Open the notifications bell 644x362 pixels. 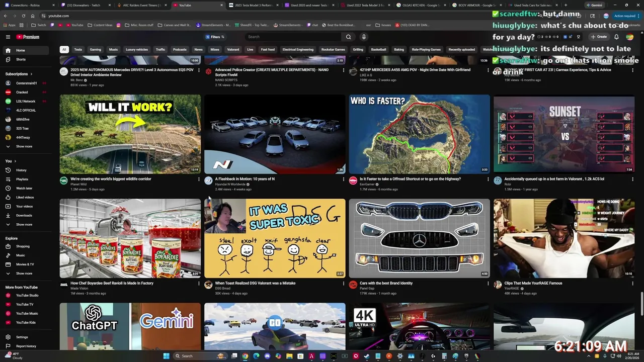pyautogui.click(x=616, y=37)
